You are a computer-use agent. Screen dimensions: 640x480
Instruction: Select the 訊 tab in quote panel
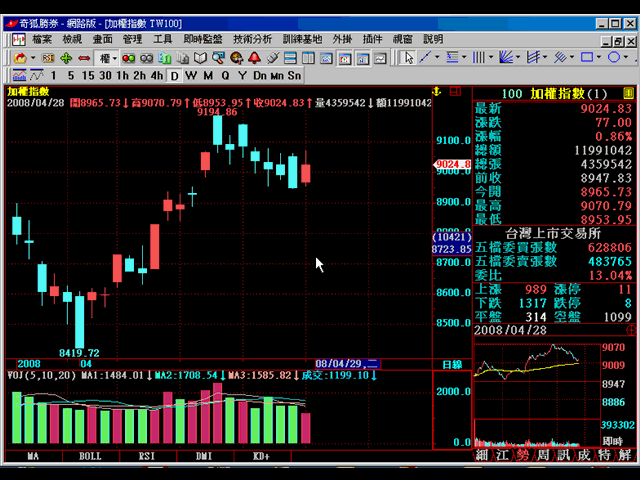(x=564, y=455)
